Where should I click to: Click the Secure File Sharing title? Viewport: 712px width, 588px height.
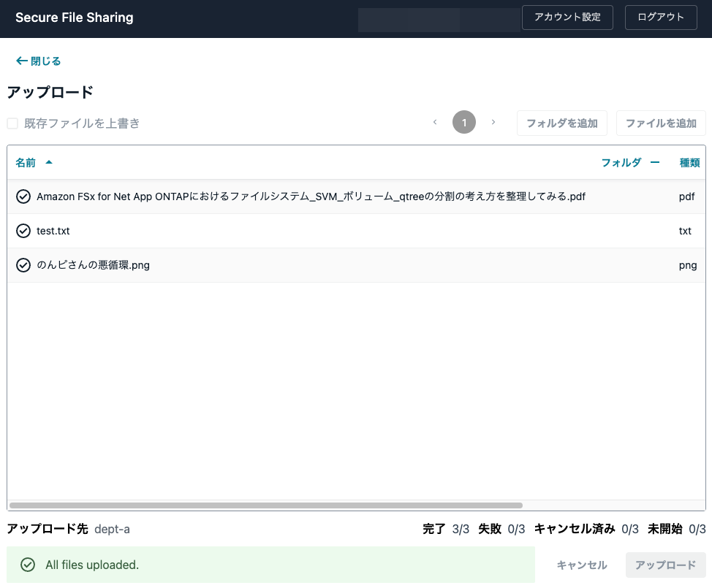pyautogui.click(x=75, y=18)
